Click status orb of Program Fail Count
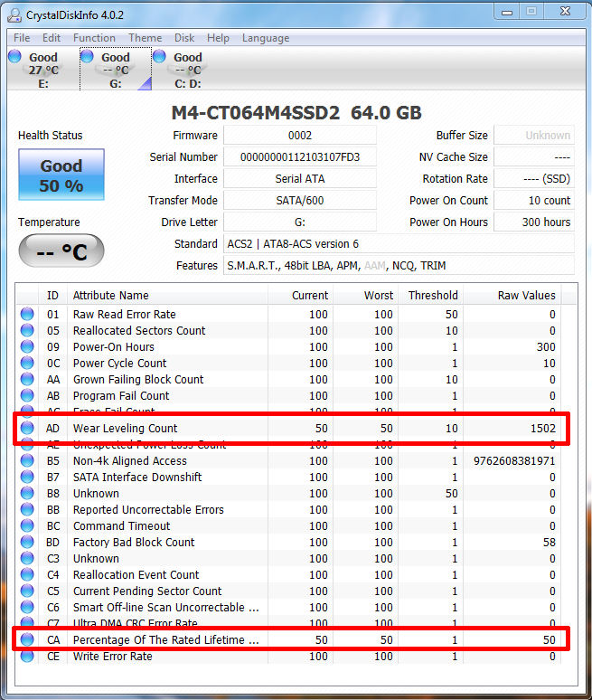The width and height of the screenshot is (592, 700). click(27, 395)
